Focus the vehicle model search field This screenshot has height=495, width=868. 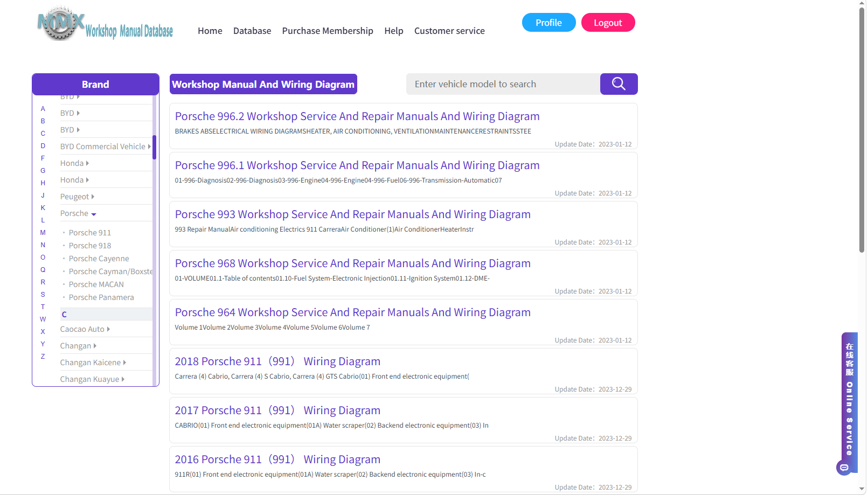click(503, 84)
